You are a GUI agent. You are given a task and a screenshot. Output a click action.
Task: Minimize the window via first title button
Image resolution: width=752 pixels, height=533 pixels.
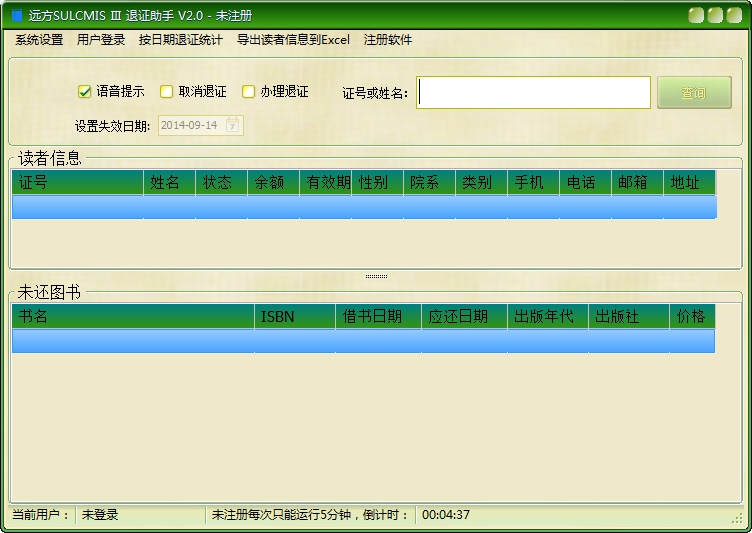(x=696, y=15)
